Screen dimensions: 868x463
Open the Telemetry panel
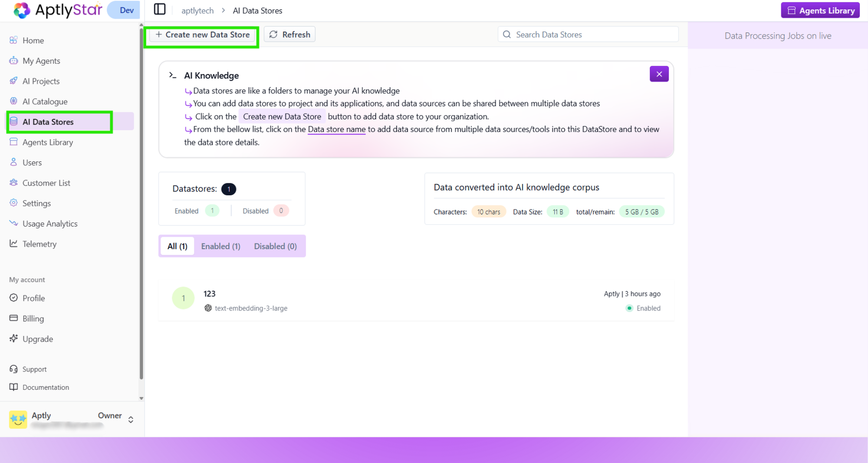click(x=39, y=244)
